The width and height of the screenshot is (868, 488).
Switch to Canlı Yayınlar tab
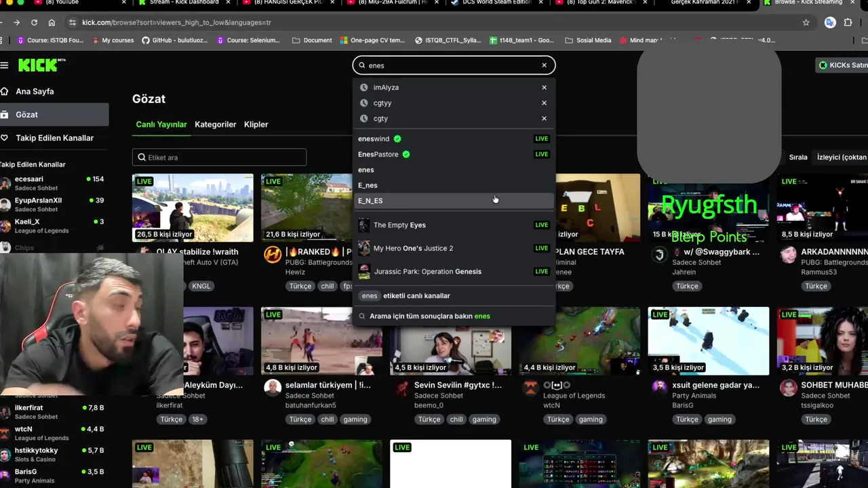[x=161, y=125]
